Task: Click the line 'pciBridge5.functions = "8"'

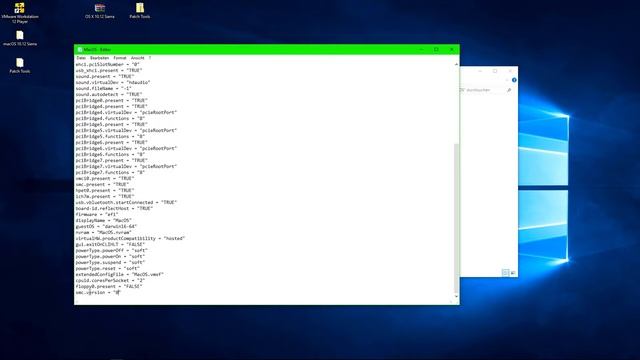Action: tap(110, 136)
